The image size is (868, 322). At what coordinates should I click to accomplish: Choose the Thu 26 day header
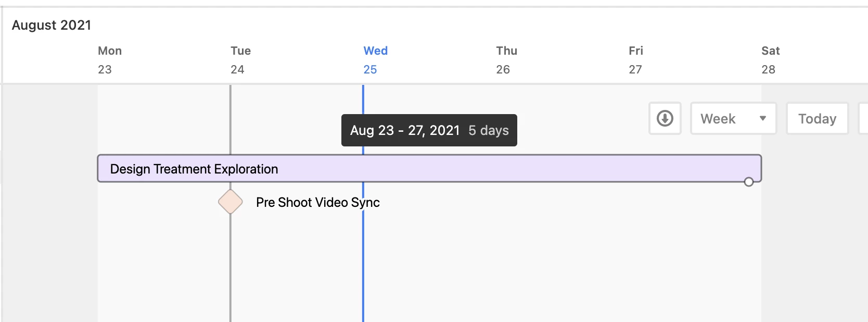coord(506,60)
